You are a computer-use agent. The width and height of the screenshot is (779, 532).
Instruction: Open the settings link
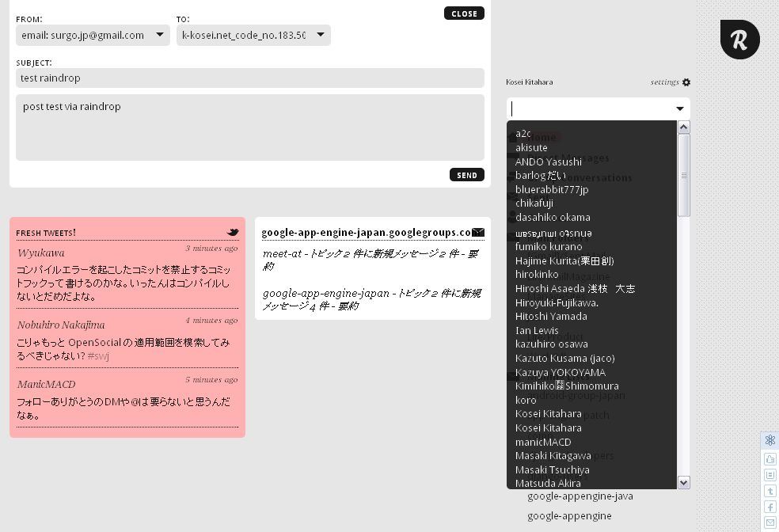point(665,82)
